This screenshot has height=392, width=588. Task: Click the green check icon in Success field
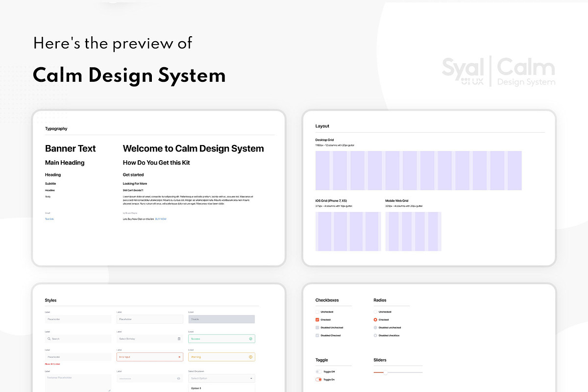tap(250, 339)
